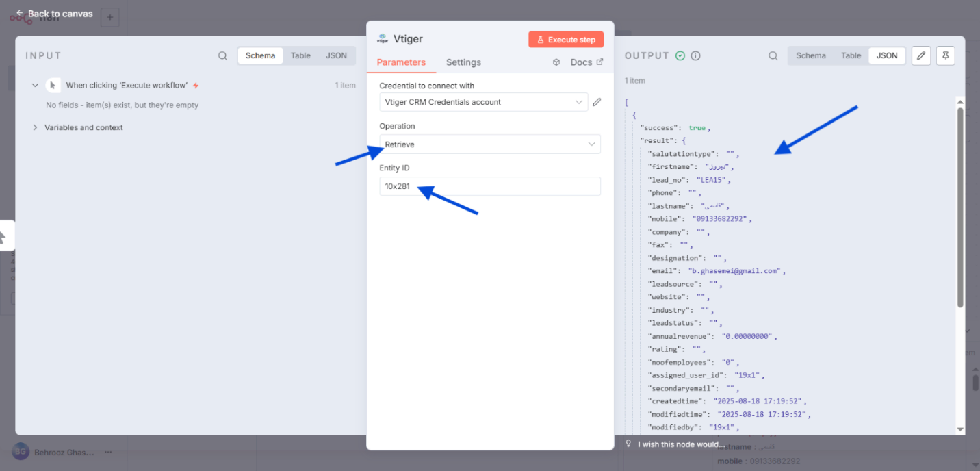Open the Vtiger CRM Credentials account dropdown
This screenshot has width=980, height=471.
pyautogui.click(x=483, y=102)
